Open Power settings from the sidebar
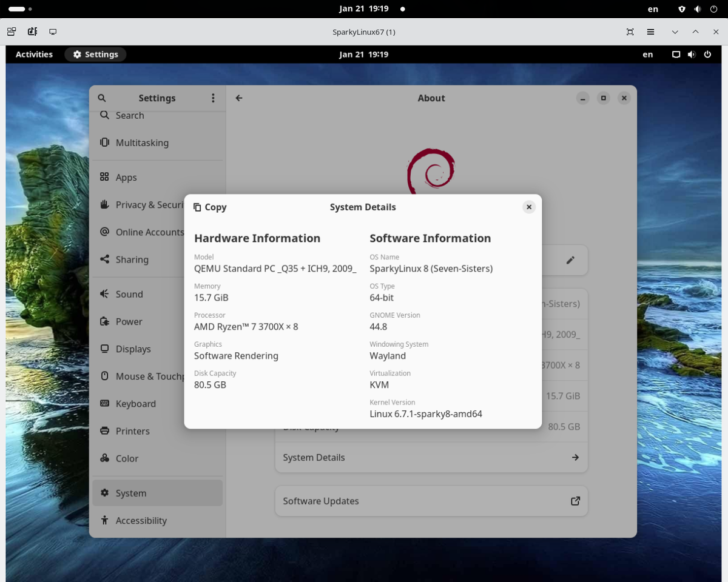This screenshot has height=582, width=728. pyautogui.click(x=127, y=321)
